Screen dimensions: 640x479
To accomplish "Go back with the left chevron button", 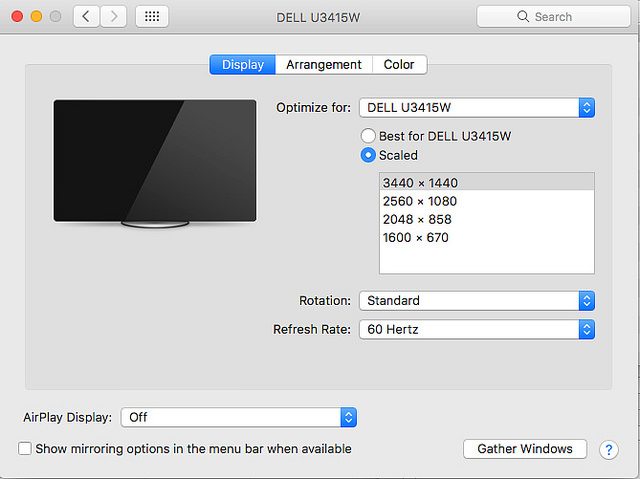I will coord(86,17).
